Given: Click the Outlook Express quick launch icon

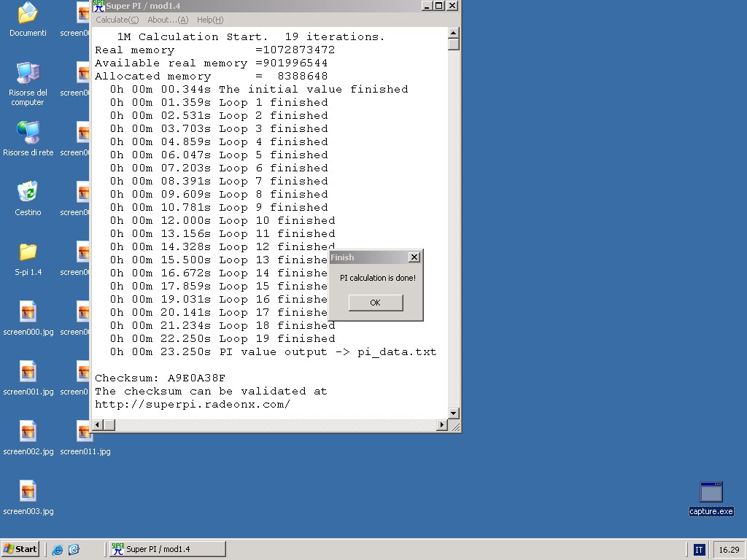Looking at the screenshot, I should tap(74, 550).
